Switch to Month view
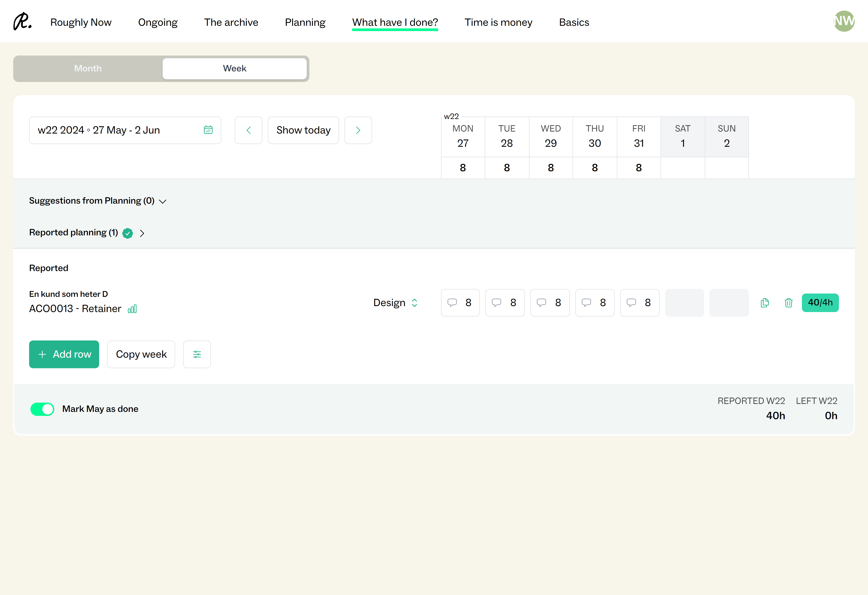The height and width of the screenshot is (595, 868). coord(88,68)
